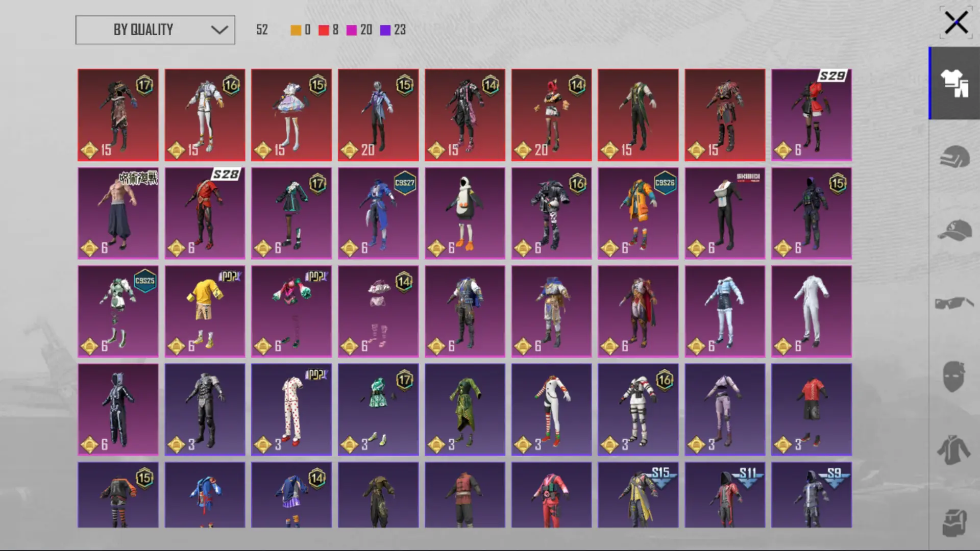
Task: Open the face mask category icon
Action: click(954, 377)
